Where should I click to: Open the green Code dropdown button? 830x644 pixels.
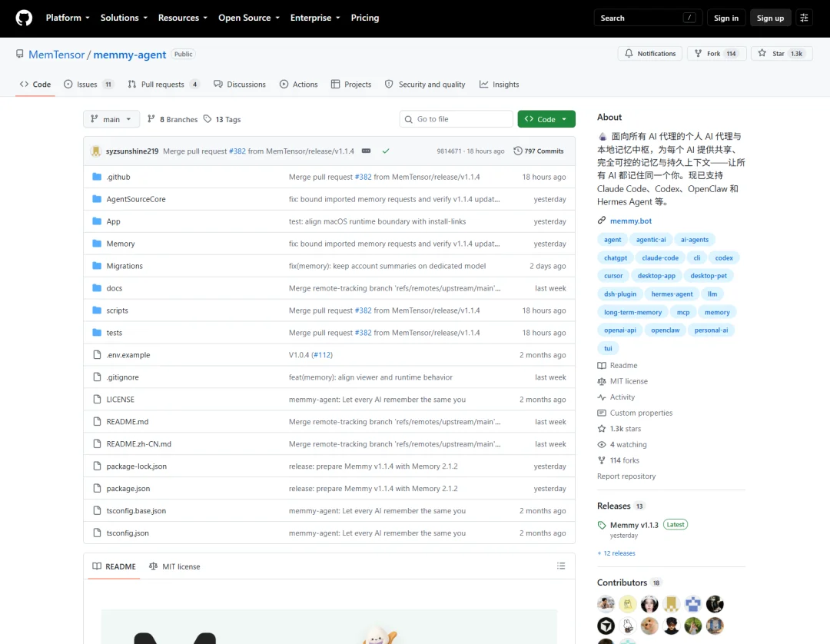(546, 119)
